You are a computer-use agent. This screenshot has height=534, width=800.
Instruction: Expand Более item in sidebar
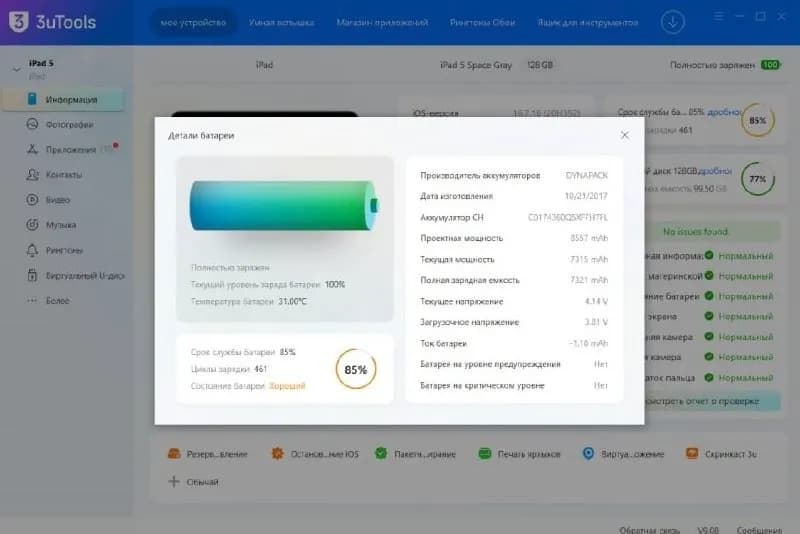48,300
